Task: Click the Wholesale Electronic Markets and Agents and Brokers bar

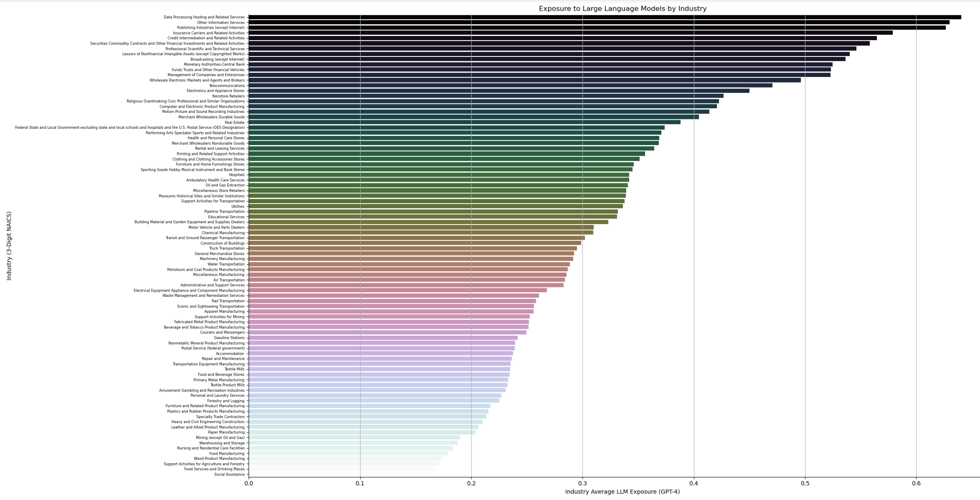Action: pyautogui.click(x=524, y=80)
